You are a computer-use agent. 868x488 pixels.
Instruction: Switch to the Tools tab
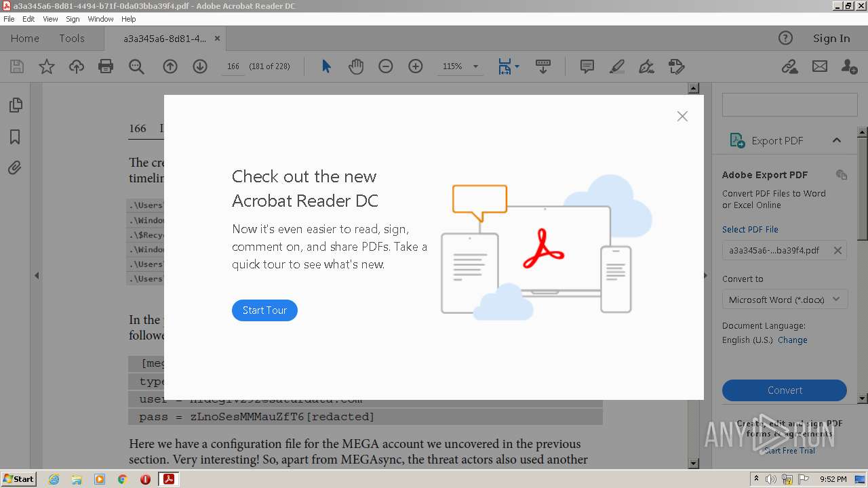pos(72,39)
